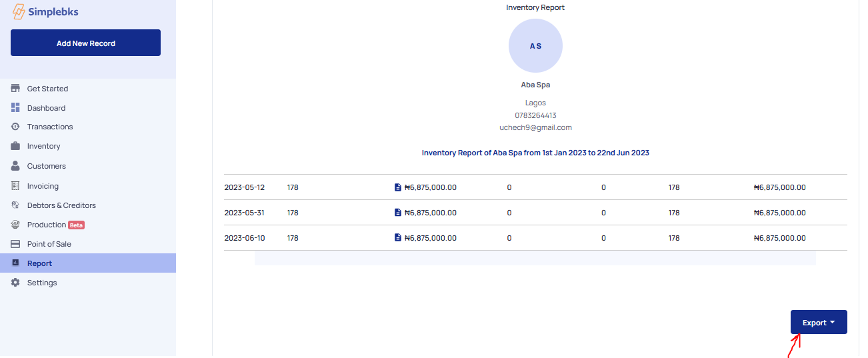
Task: Click the Transactions sidebar icon
Action: (15, 127)
